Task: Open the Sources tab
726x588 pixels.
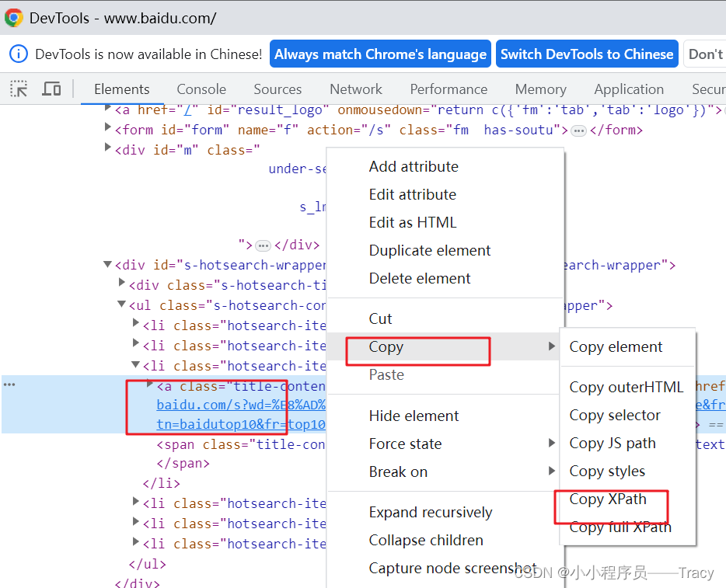Action: coord(277,89)
